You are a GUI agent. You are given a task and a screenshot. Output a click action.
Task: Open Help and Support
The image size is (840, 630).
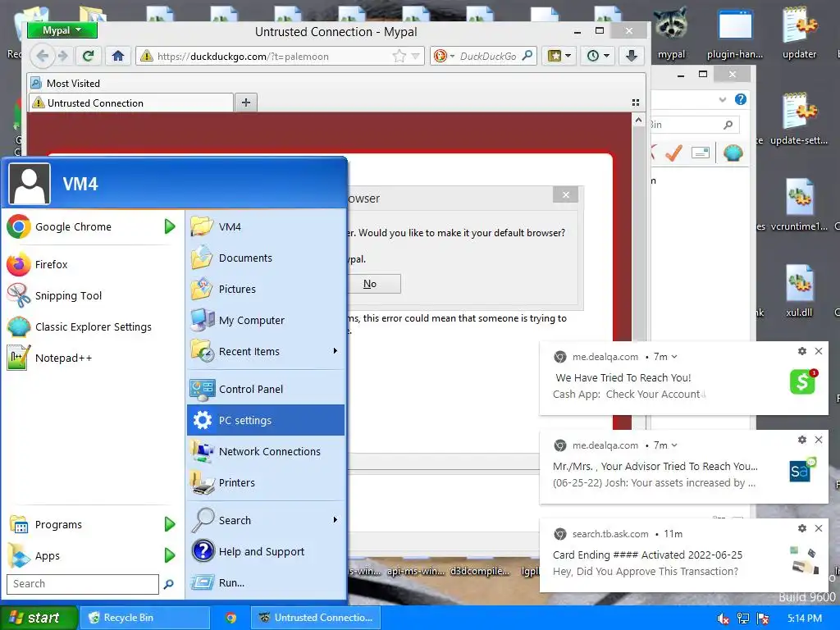click(x=266, y=551)
